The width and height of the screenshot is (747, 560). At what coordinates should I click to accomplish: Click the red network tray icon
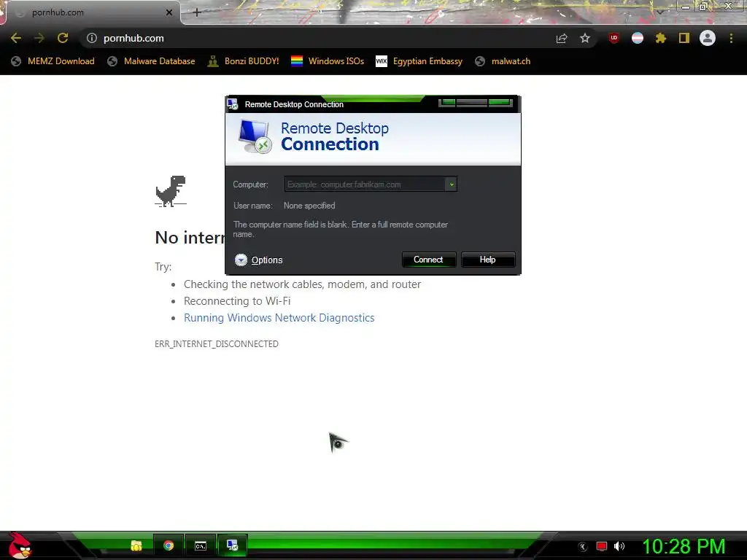point(602,546)
